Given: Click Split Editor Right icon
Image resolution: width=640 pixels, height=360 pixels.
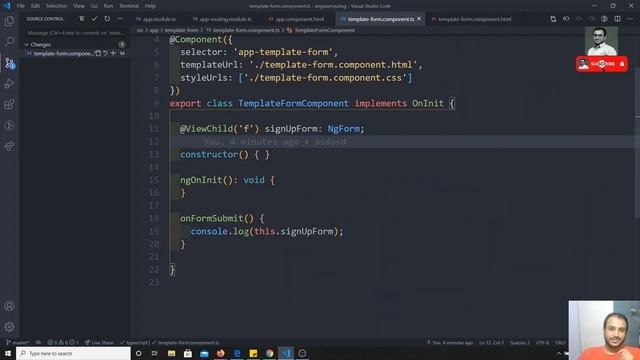Looking at the screenshot, I should click(617, 19).
